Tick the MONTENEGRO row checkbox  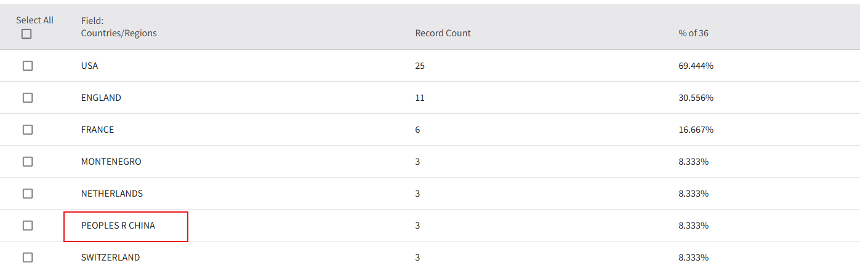pyautogui.click(x=28, y=162)
